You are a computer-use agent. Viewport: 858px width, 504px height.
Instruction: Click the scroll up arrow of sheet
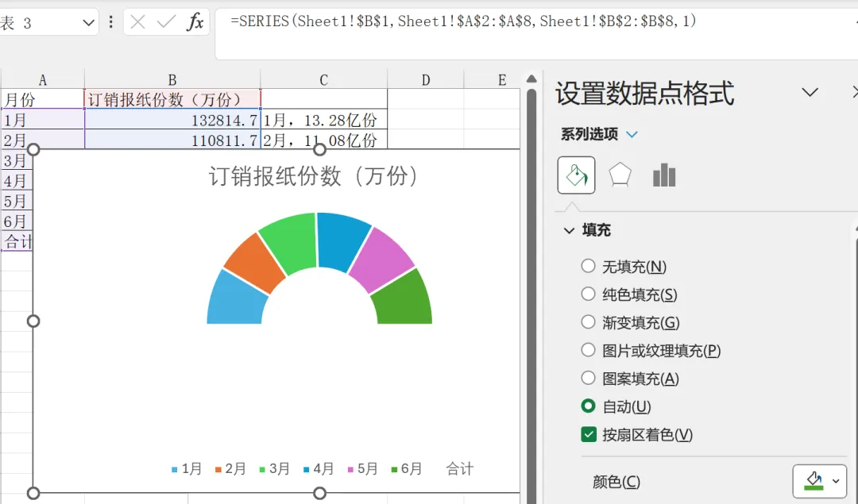(x=531, y=79)
